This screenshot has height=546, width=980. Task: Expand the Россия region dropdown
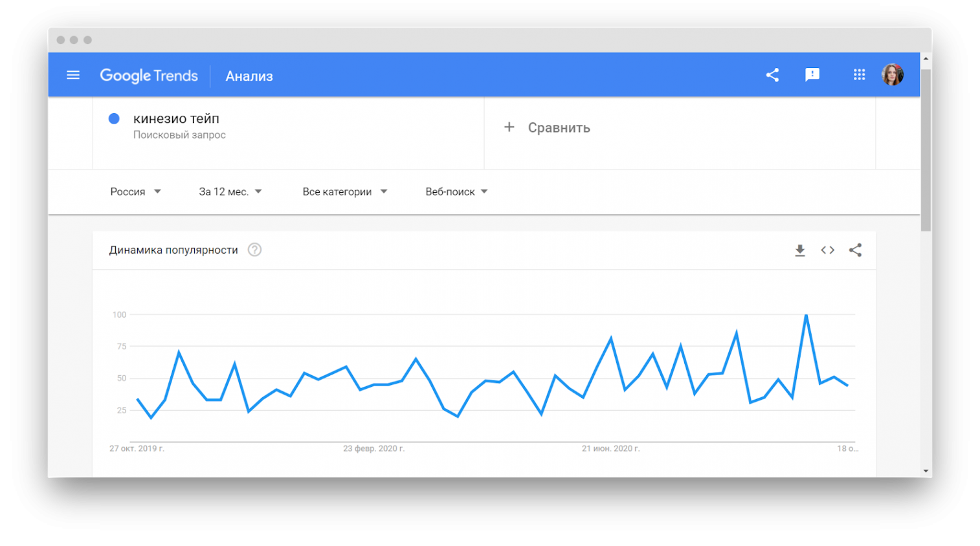tap(135, 191)
